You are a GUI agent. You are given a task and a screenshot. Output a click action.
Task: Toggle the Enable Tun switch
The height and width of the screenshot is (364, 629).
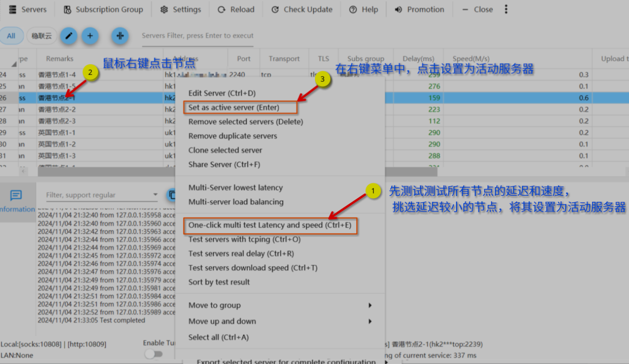[x=154, y=354]
